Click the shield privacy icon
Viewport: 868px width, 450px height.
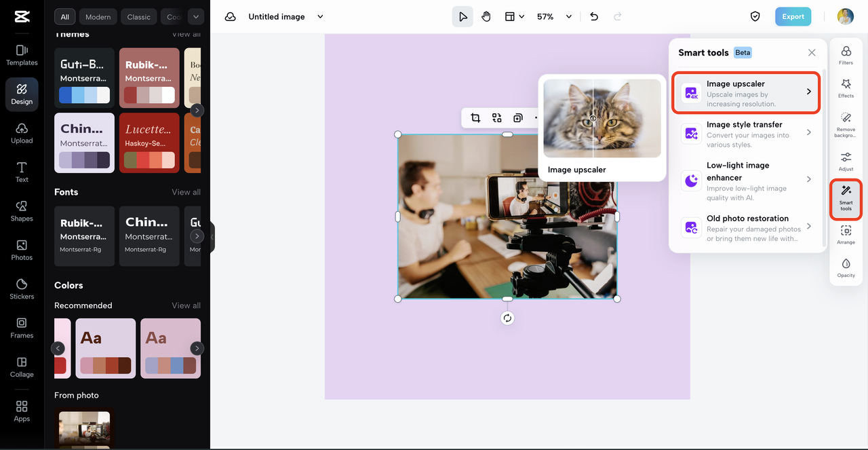pyautogui.click(x=755, y=17)
